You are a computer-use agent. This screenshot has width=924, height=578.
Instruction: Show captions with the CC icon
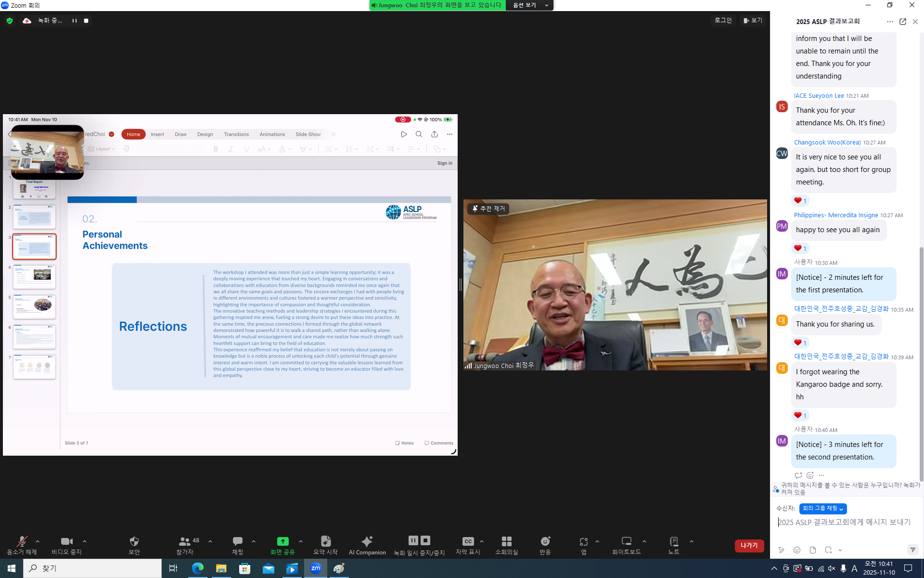click(x=468, y=542)
